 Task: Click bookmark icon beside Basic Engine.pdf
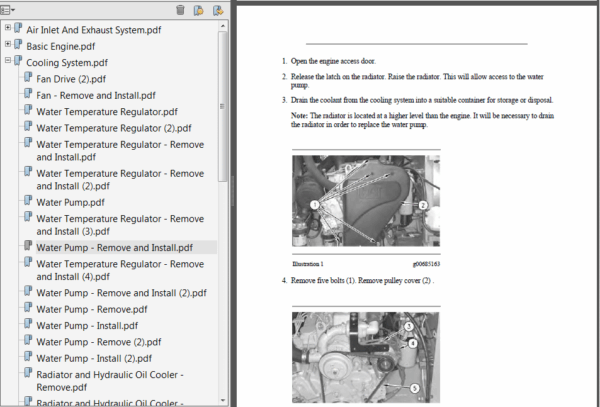(x=18, y=45)
